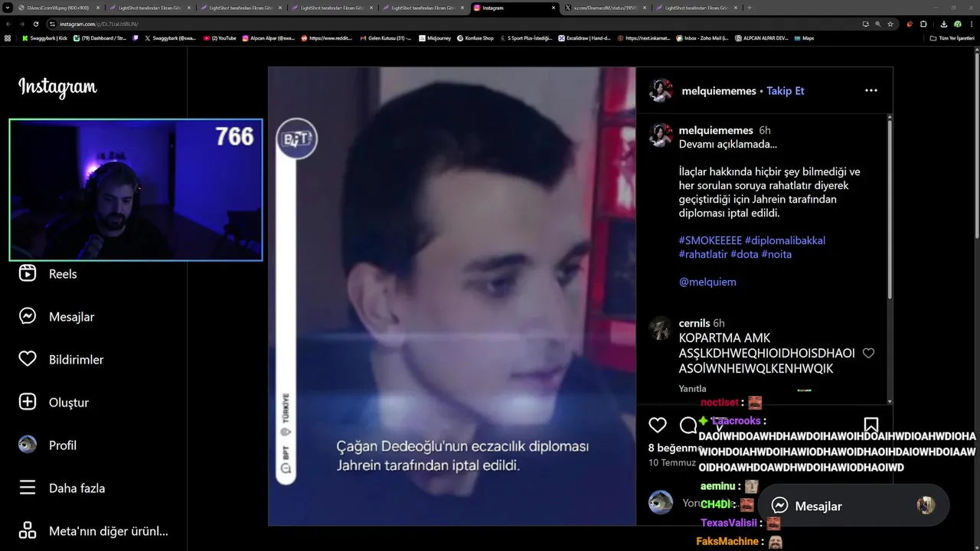Click the zoom magnifier in address bar

coord(878,24)
